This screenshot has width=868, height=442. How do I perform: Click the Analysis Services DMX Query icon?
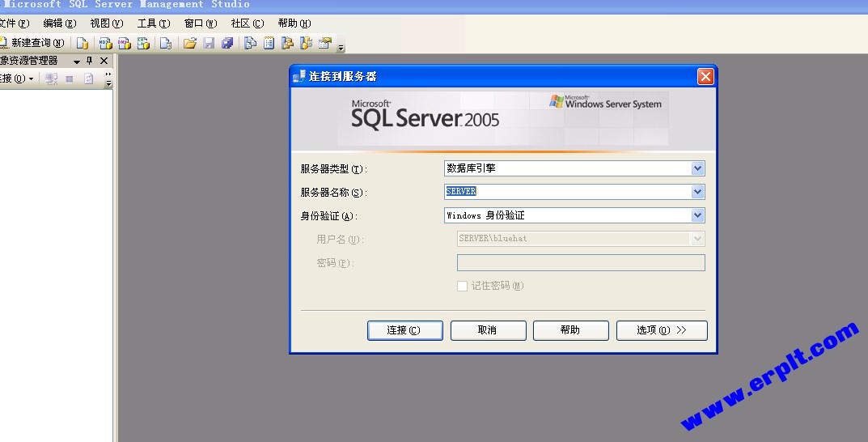click(x=125, y=43)
